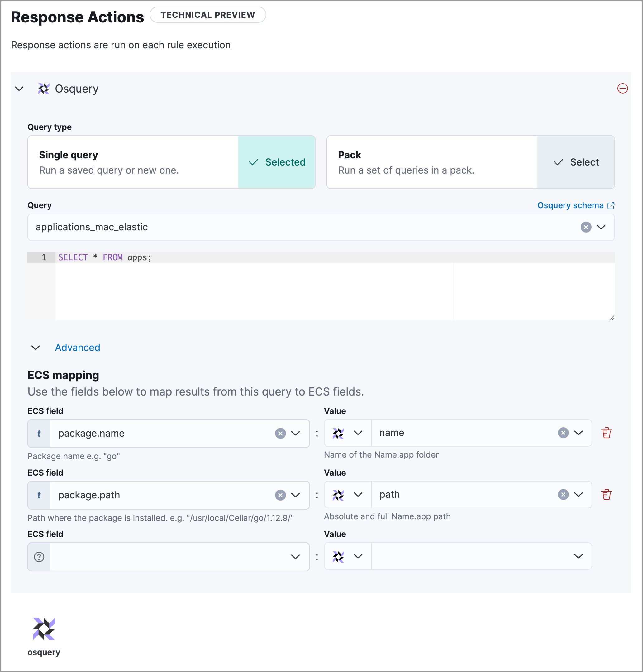The height and width of the screenshot is (672, 643).
Task: Click the question mark icon in empty ECS field
Action: pyautogui.click(x=39, y=557)
